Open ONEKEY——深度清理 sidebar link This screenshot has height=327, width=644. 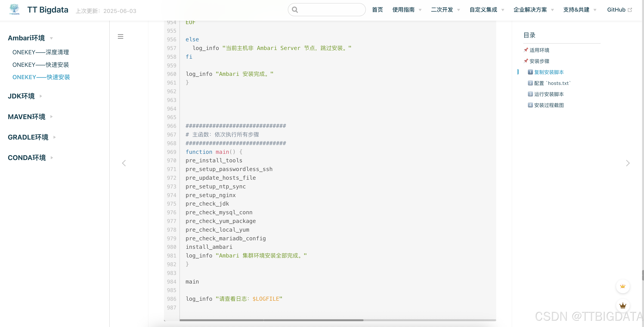point(41,52)
